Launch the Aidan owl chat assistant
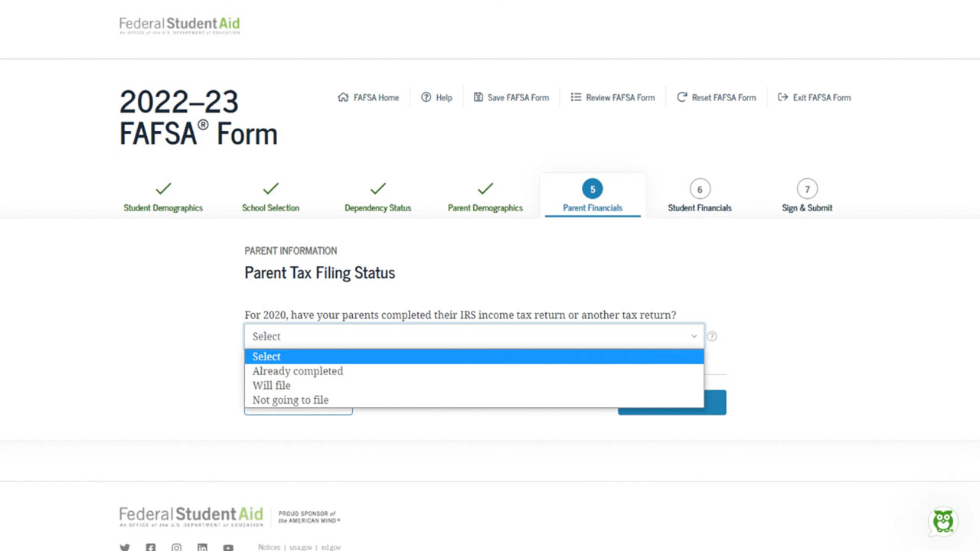 tap(942, 521)
